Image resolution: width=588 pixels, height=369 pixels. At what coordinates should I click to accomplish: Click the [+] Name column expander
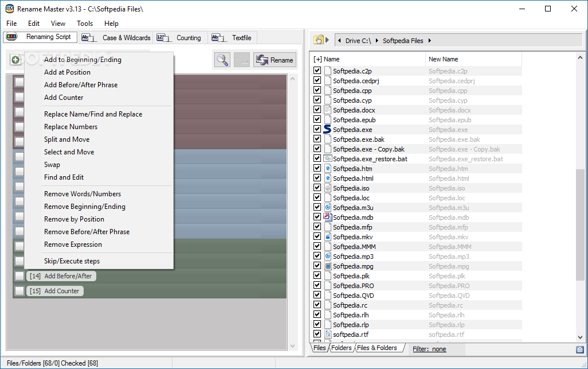(317, 59)
